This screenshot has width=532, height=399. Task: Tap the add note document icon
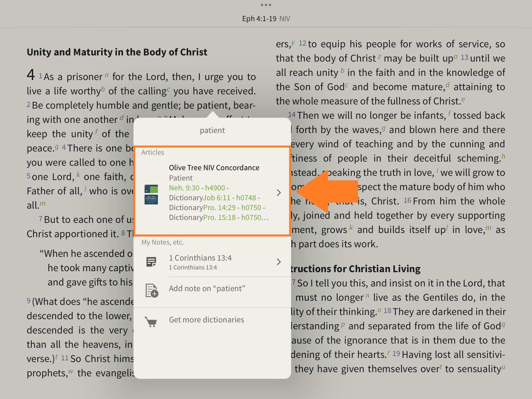(x=151, y=291)
